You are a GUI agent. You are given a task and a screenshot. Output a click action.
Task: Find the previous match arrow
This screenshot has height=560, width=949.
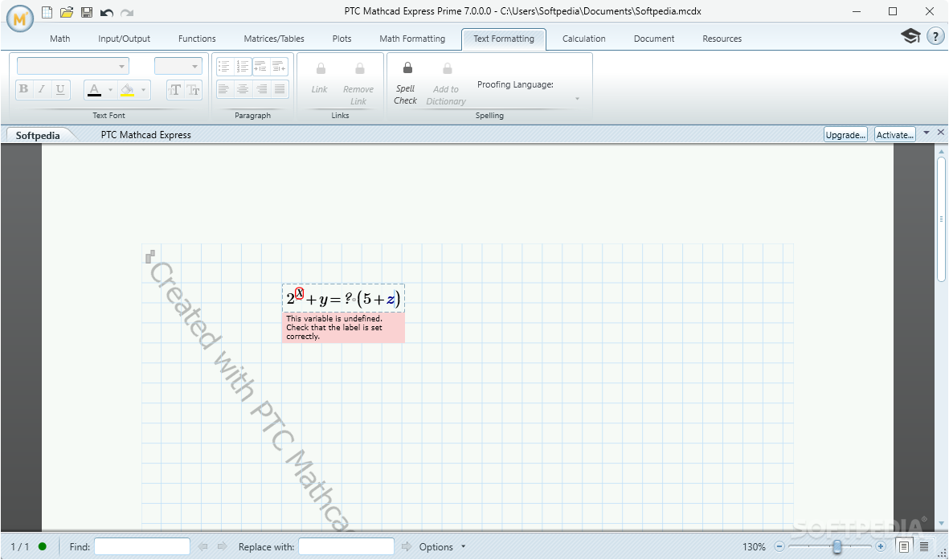point(202,546)
